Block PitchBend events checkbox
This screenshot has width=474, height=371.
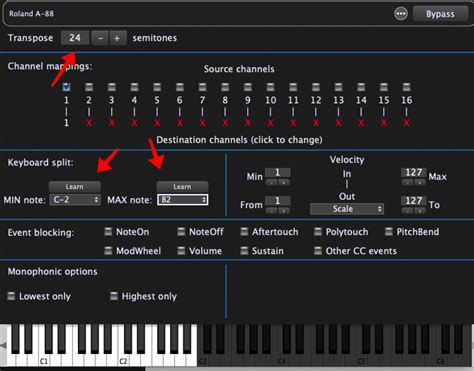388,232
